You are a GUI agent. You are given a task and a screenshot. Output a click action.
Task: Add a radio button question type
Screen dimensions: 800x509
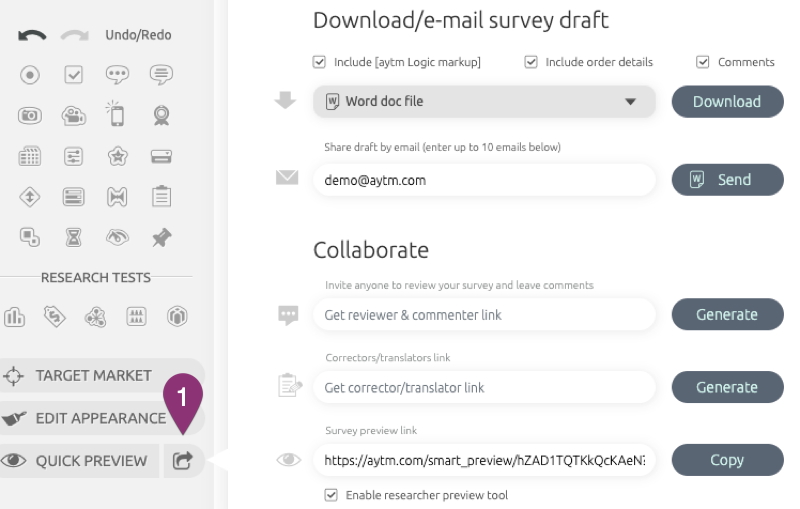(x=30, y=75)
